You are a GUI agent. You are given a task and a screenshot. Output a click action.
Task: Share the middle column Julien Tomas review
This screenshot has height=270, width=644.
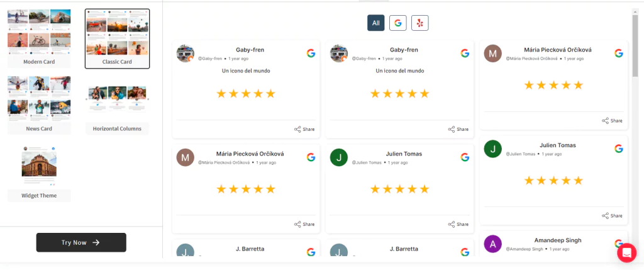(x=458, y=224)
